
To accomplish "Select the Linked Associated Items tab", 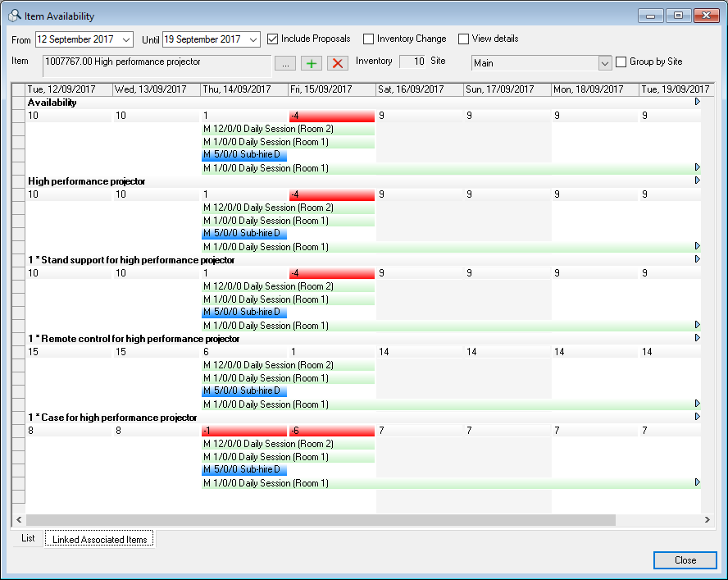I will tap(98, 539).
